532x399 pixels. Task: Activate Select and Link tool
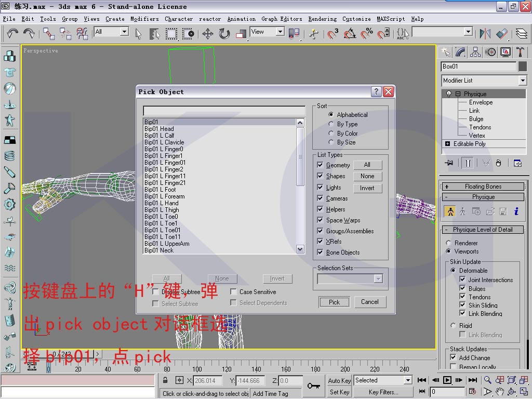point(49,34)
